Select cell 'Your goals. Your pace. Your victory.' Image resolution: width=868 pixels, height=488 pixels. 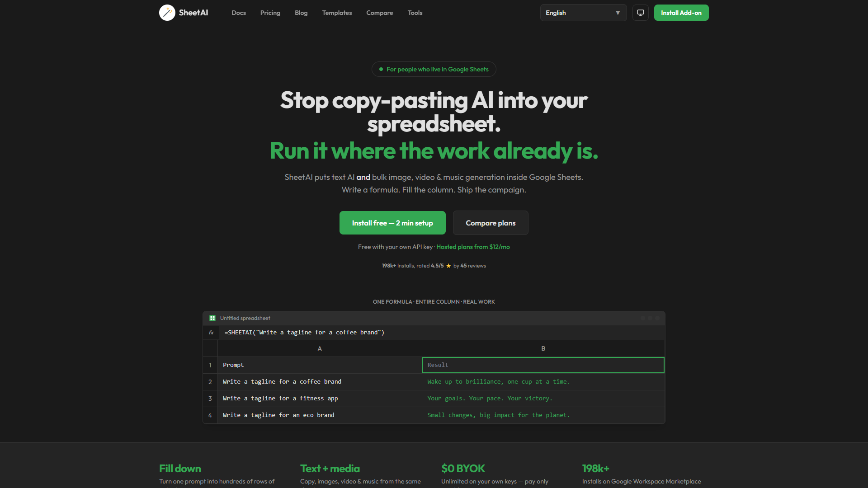(543, 399)
